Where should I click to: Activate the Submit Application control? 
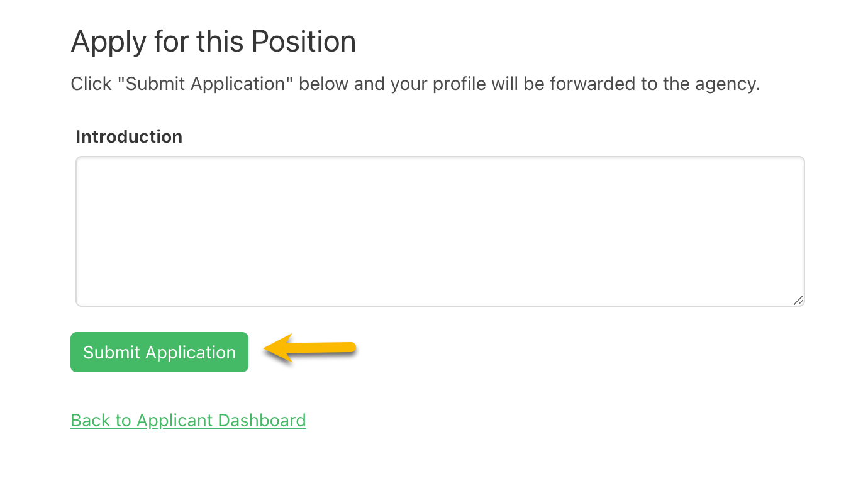[159, 352]
